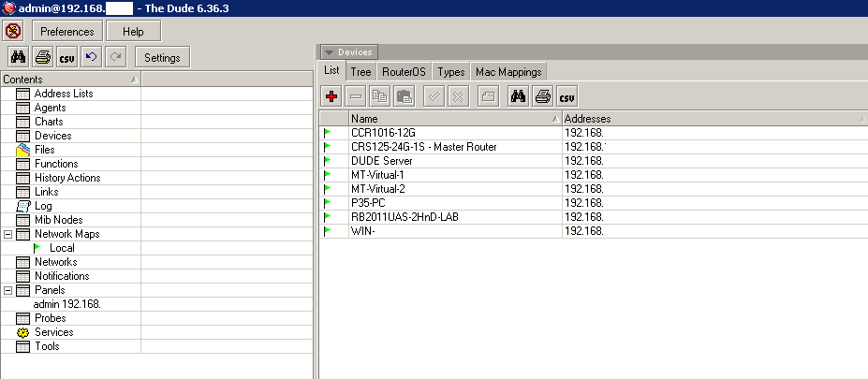Click the green flag beside P35-PC
868x379 pixels.
pos(327,203)
